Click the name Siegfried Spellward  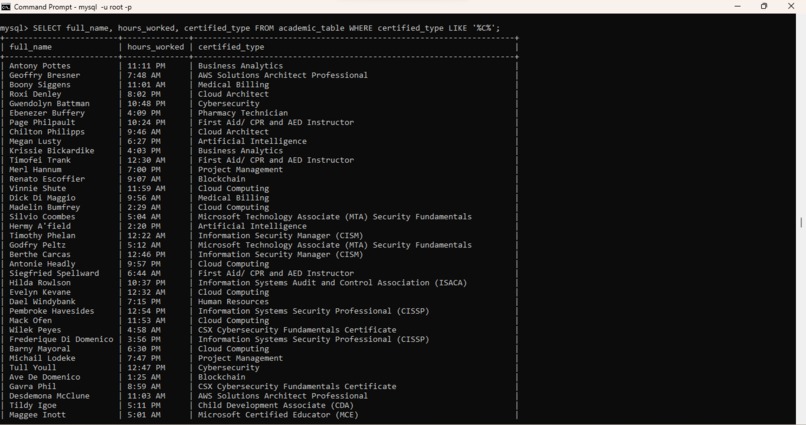54,273
